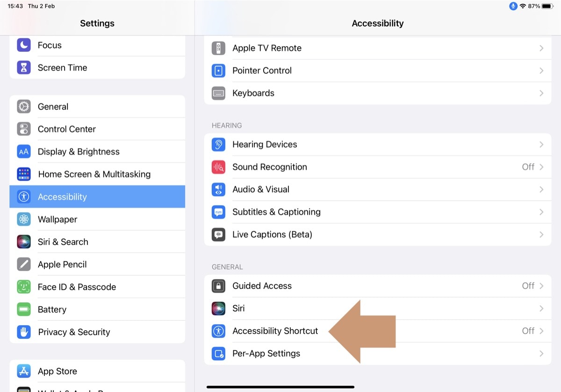Tap the Settings title above the sidebar
Image resolution: width=561 pixels, height=392 pixels.
[x=97, y=23]
